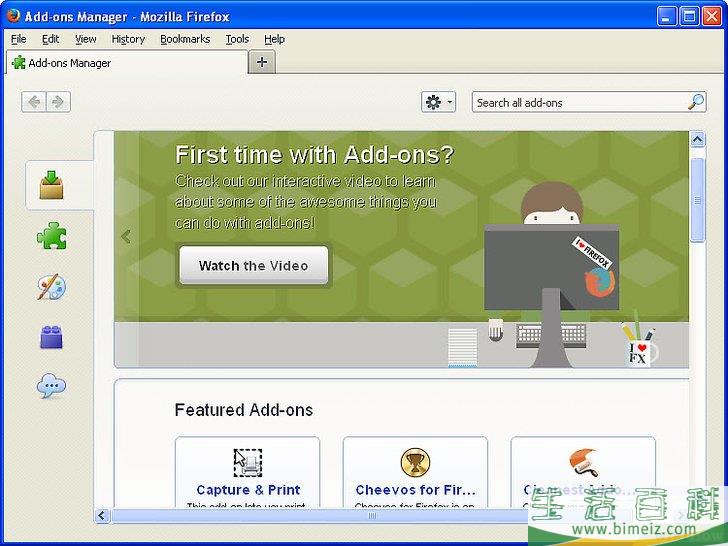Minimize the Firefox window
Image resolution: width=728 pixels, height=546 pixels.
tap(667, 17)
